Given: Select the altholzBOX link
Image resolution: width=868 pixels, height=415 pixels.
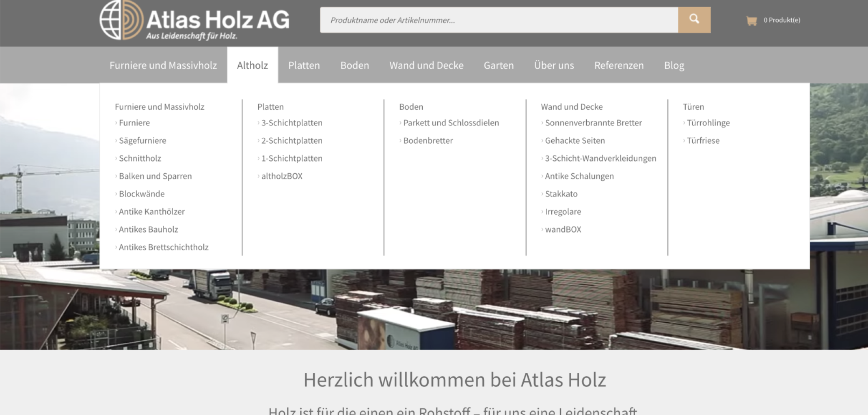Looking at the screenshot, I should point(282,176).
